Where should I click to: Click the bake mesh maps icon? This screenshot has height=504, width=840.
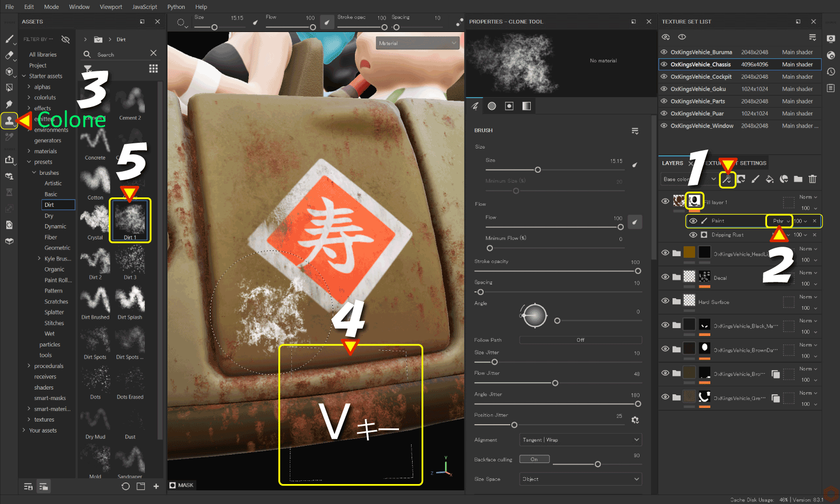9,176
